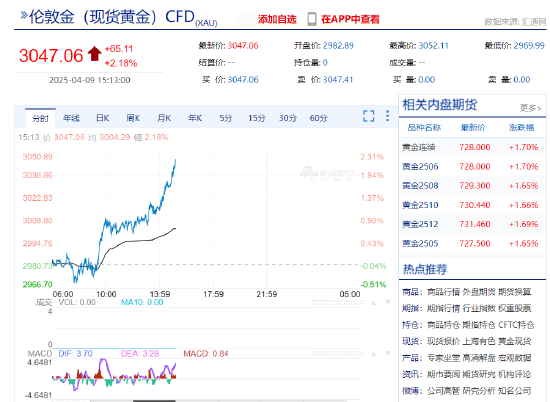Click the 行业指数 link
The width and height of the screenshot is (550, 402).
[x=479, y=308]
